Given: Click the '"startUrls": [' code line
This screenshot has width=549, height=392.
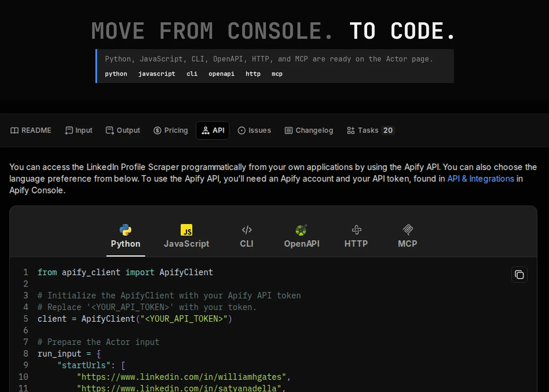Looking at the screenshot, I should coord(91,365).
